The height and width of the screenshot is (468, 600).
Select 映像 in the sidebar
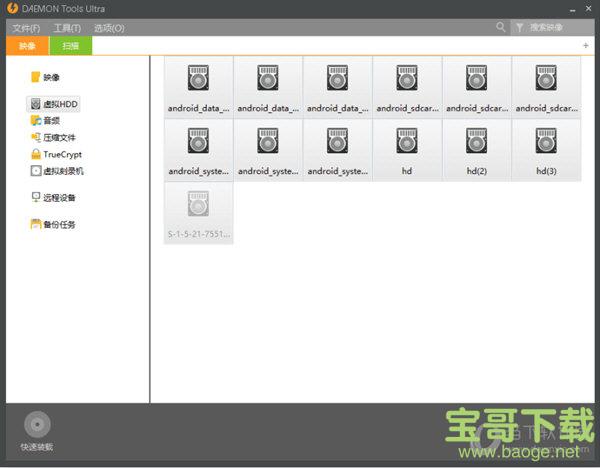coord(45,77)
